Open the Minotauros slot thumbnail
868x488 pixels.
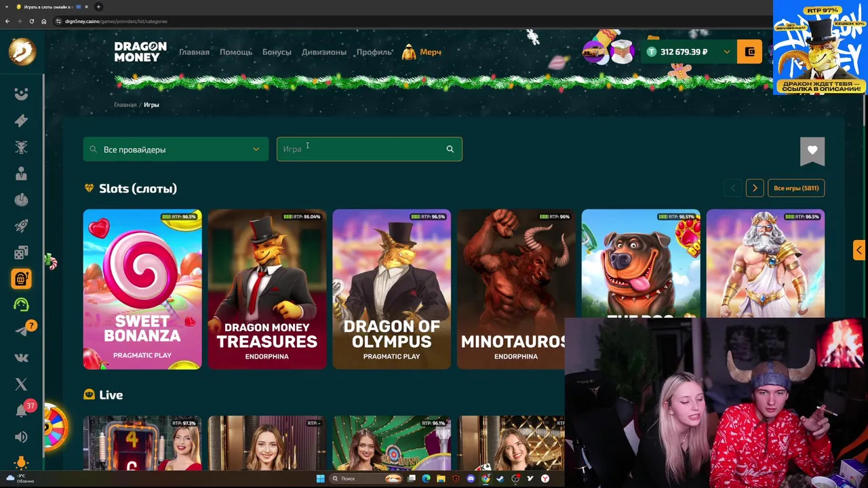point(516,289)
